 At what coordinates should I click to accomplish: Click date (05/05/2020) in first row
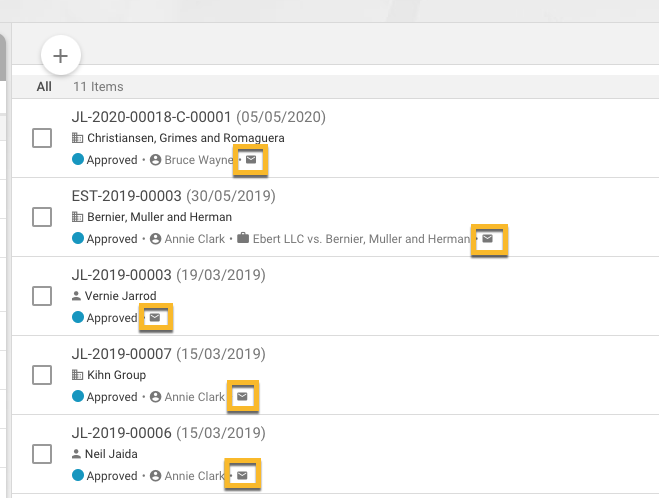point(281,117)
